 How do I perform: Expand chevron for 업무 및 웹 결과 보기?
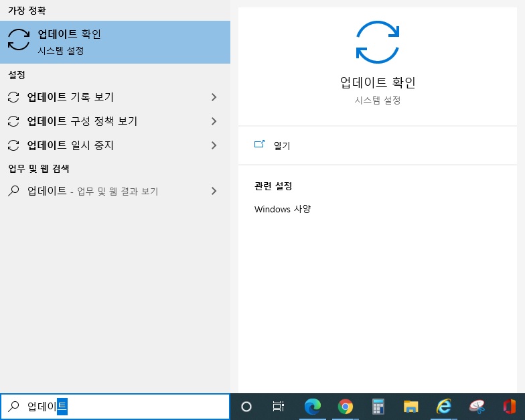pos(214,191)
